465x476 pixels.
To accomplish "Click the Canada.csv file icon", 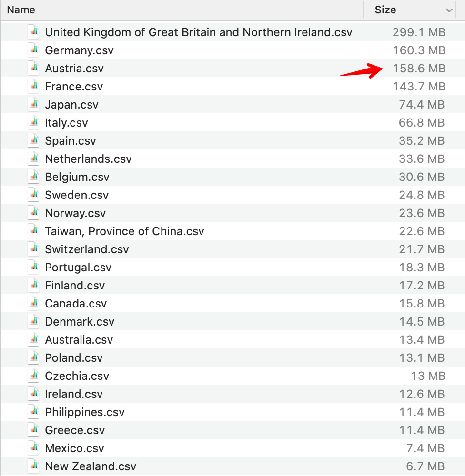I will pyautogui.click(x=33, y=303).
